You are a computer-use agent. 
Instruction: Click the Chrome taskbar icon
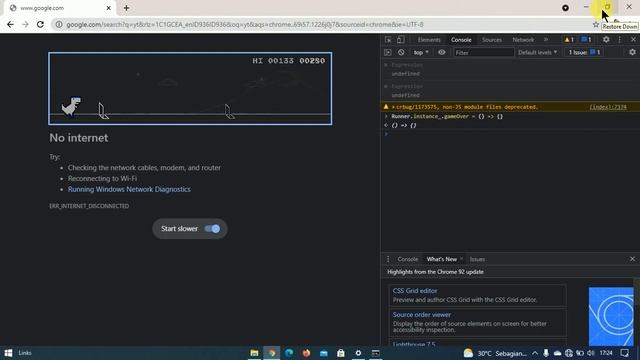coord(271,353)
